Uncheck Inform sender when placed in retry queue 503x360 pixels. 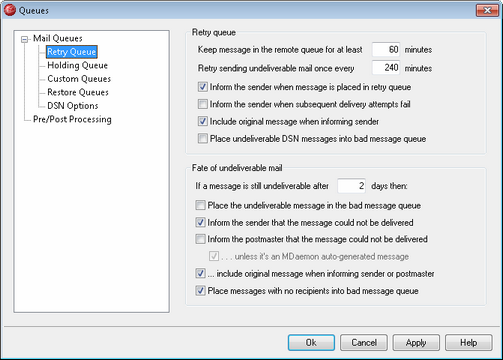[x=203, y=87]
